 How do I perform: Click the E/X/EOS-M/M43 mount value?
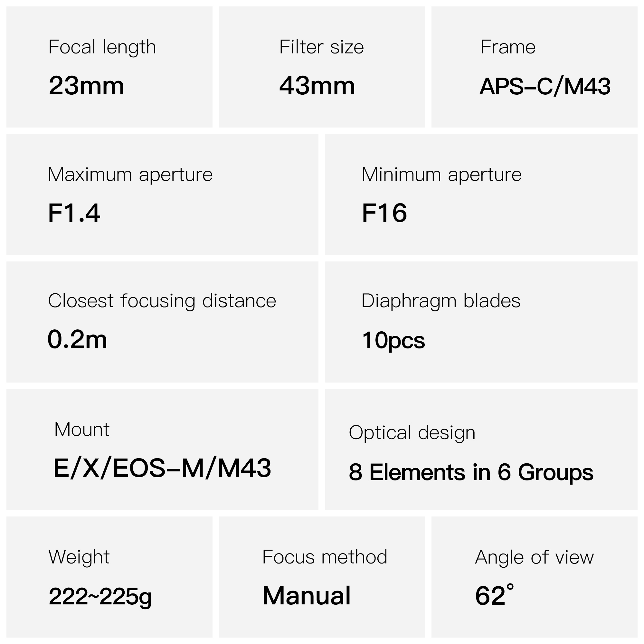(162, 468)
